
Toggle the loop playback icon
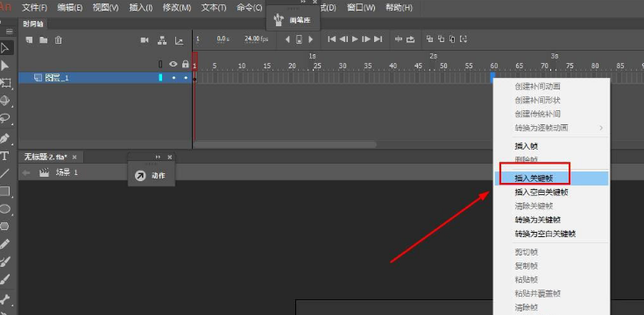point(410,39)
